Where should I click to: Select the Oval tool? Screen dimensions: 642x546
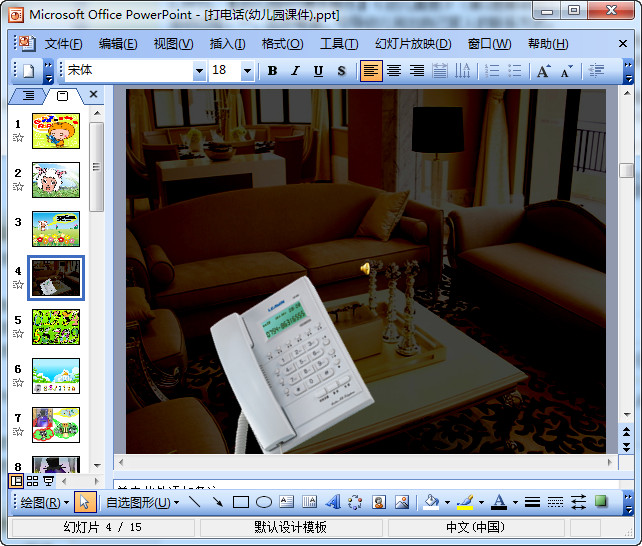[264, 502]
